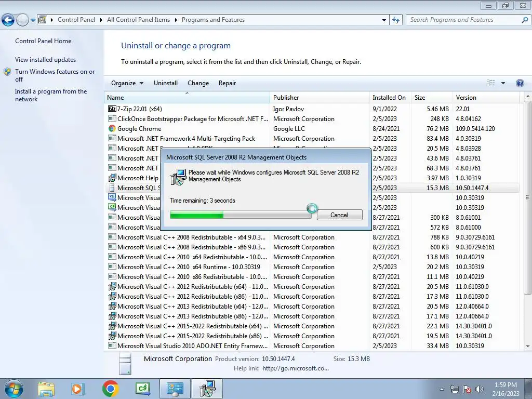Click Change in the toolbar
The image size is (532, 399).
(x=198, y=83)
